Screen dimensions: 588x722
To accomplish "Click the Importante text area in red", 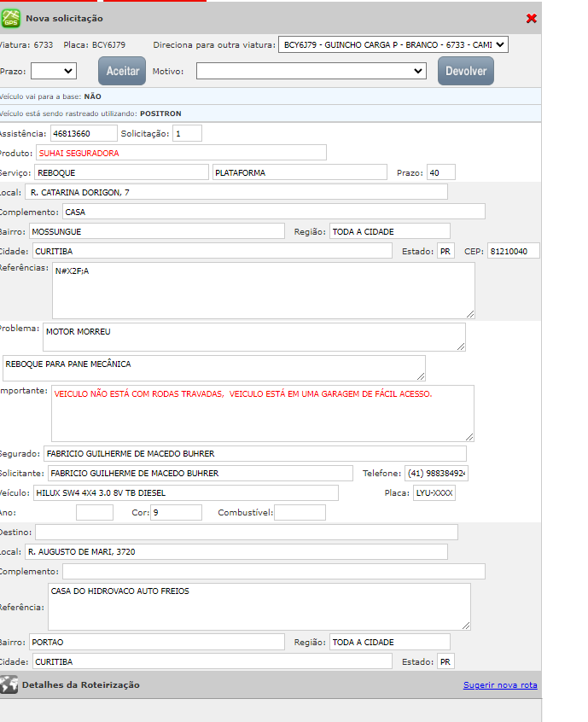I will 263,414.
